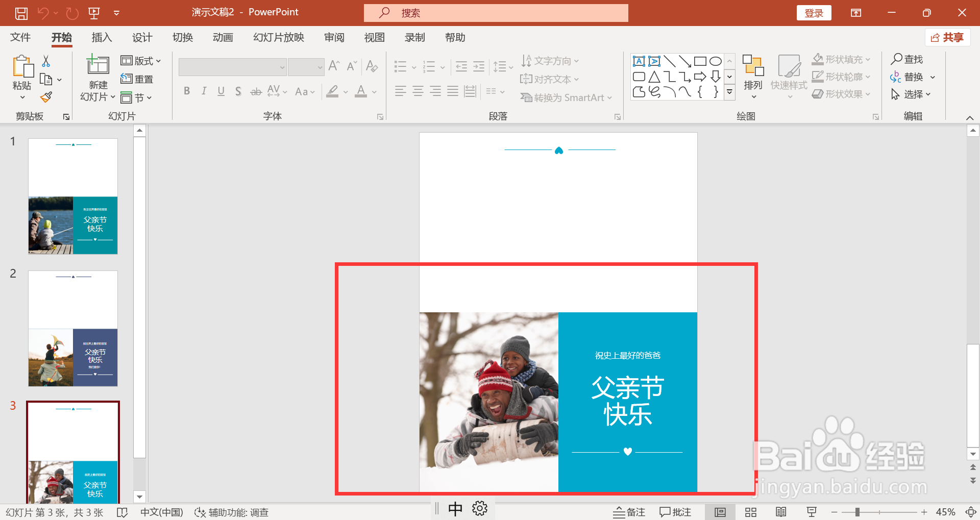Image resolution: width=980 pixels, height=520 pixels.
Task: Click the Copy icon in the clipboard group
Action: tap(46, 80)
